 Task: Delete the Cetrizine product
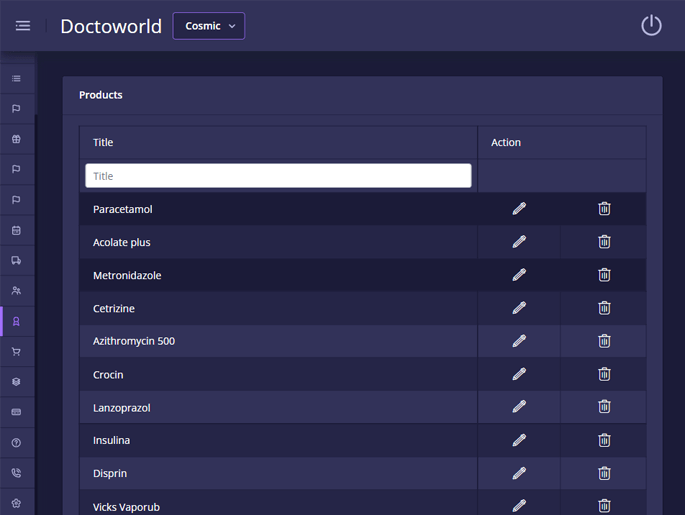(604, 308)
